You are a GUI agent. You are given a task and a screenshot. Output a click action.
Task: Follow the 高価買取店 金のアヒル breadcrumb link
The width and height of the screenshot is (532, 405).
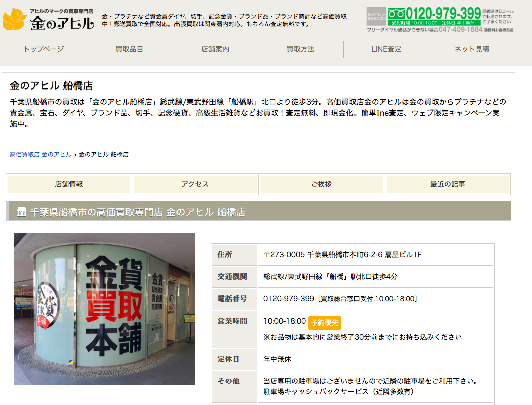[38, 155]
